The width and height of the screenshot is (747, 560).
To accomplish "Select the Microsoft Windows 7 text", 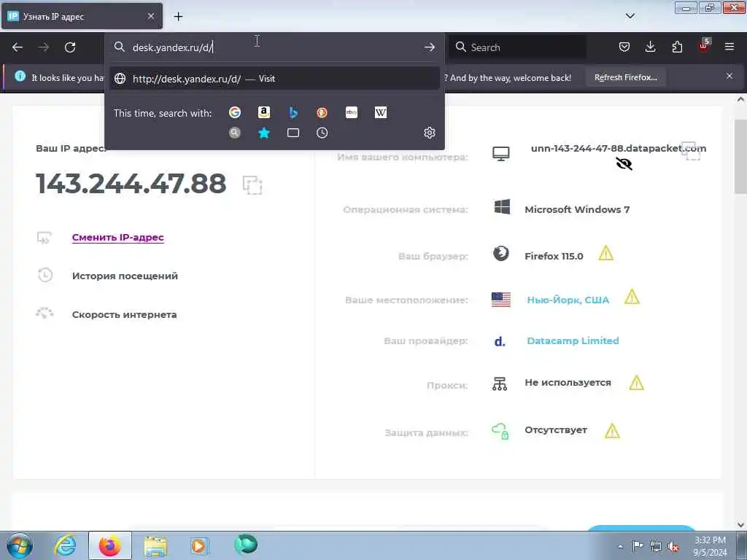I will 577,209.
